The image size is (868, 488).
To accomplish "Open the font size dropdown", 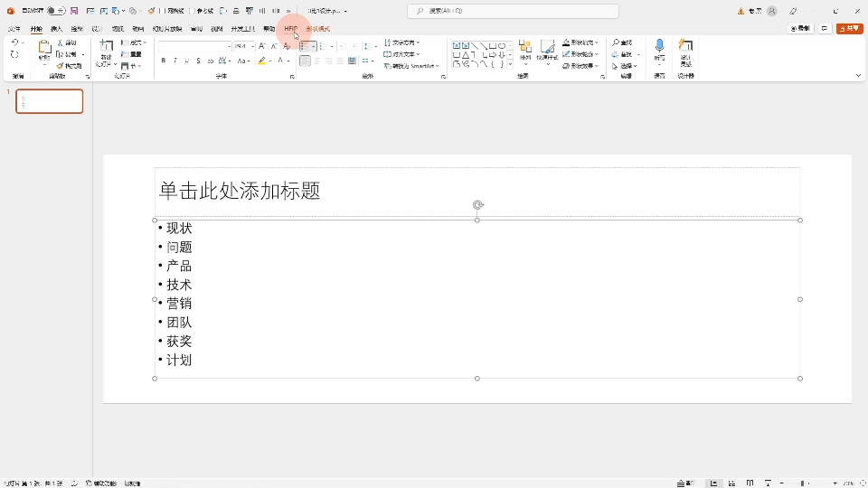I will 252,46.
